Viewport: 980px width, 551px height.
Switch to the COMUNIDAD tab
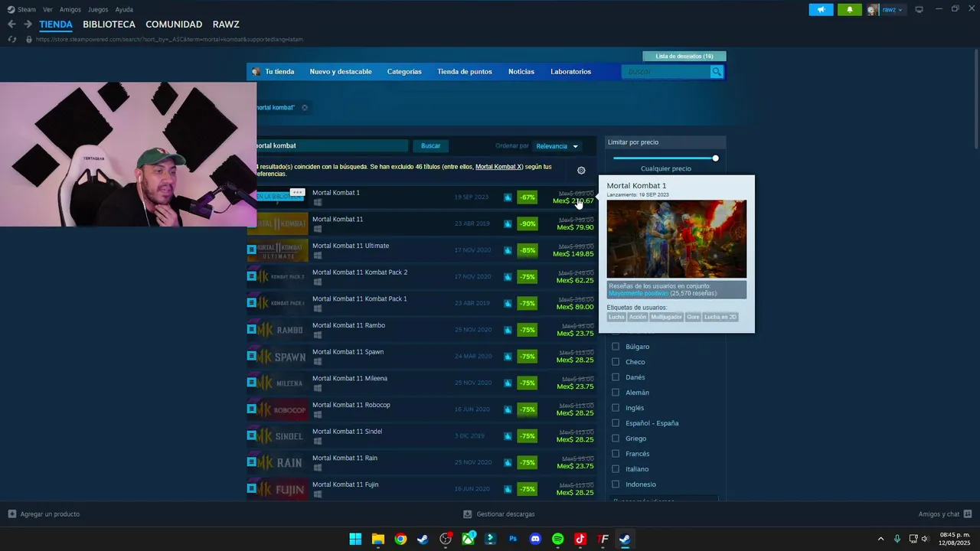point(174,24)
